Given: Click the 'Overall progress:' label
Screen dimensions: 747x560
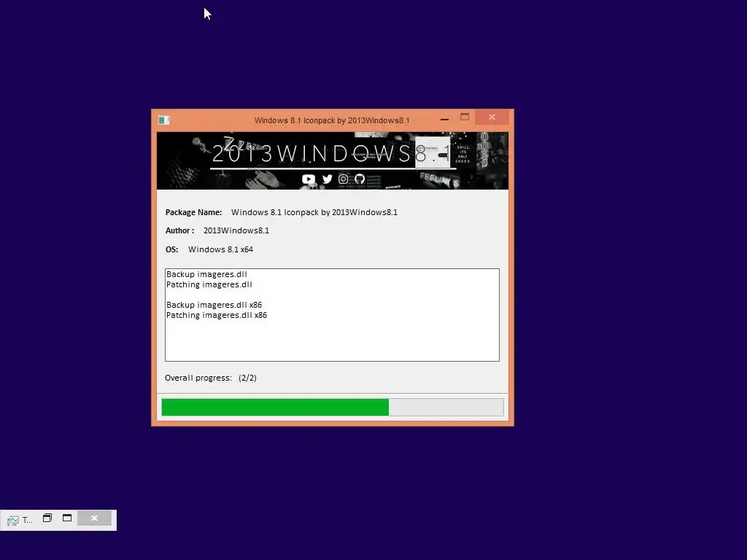Looking at the screenshot, I should tap(198, 378).
